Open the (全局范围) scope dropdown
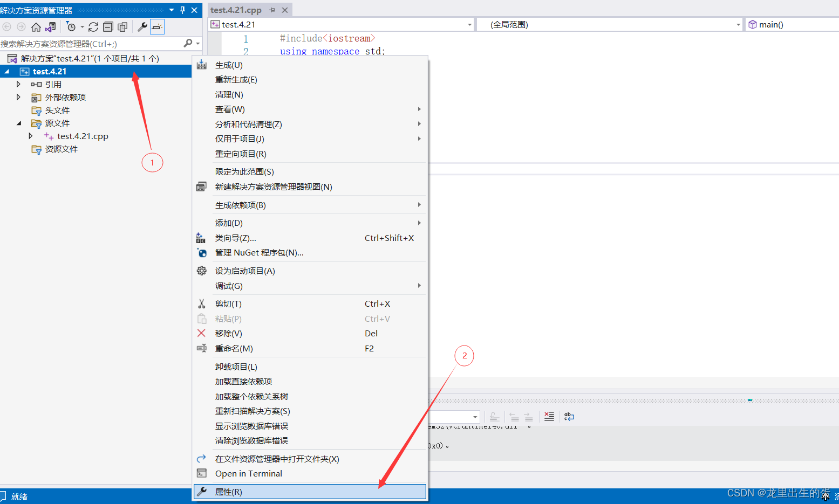Viewport: 839px width, 504px height. (739, 24)
